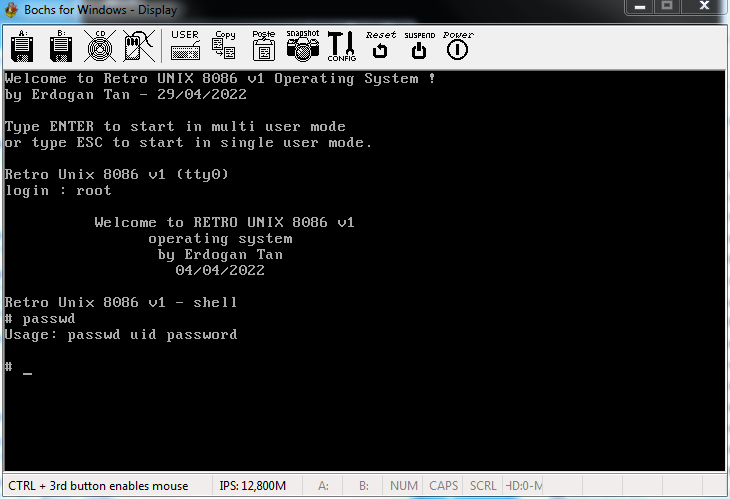This screenshot has height=499, width=730.
Task: Toggle the mouse capture icon
Action: [x=137, y=46]
